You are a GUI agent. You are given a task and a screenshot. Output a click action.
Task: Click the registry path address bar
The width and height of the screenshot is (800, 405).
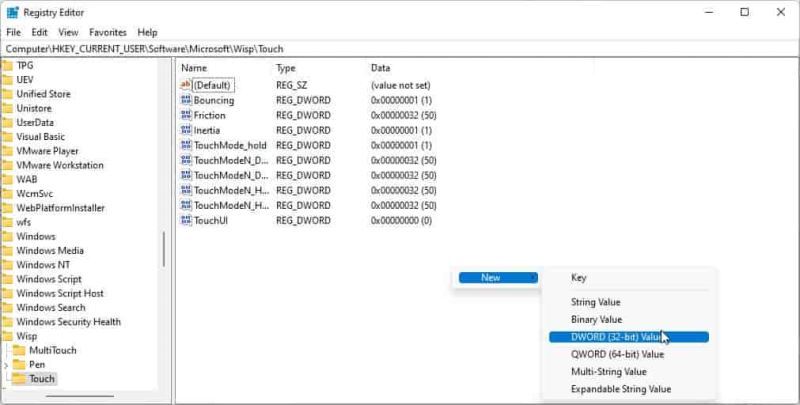coord(400,48)
